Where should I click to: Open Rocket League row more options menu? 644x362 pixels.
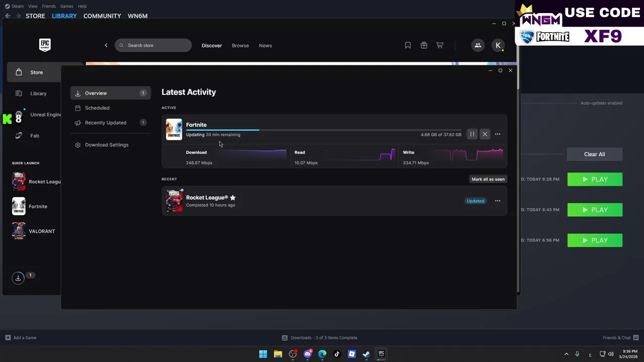498,201
